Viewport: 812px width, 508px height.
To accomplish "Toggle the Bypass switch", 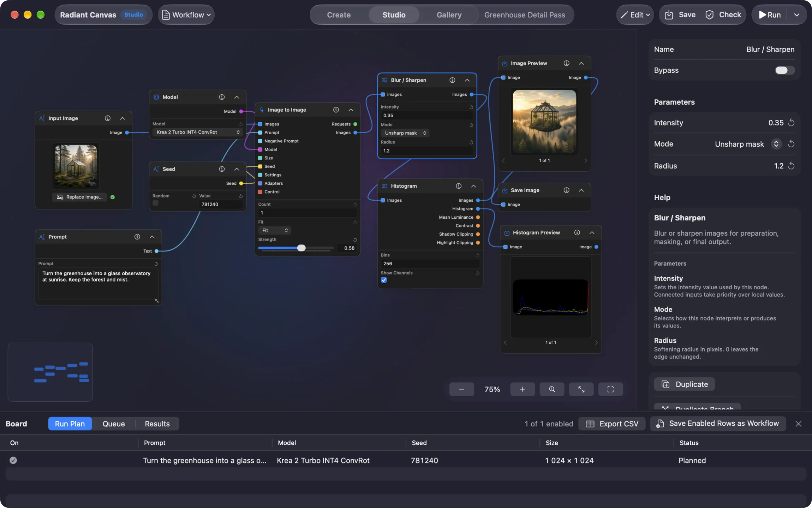I will [x=784, y=70].
